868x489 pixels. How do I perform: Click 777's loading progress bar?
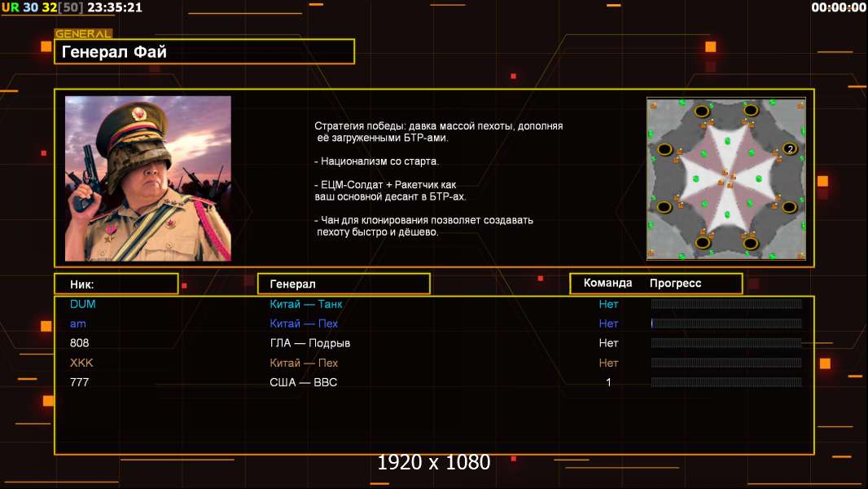coord(726,382)
